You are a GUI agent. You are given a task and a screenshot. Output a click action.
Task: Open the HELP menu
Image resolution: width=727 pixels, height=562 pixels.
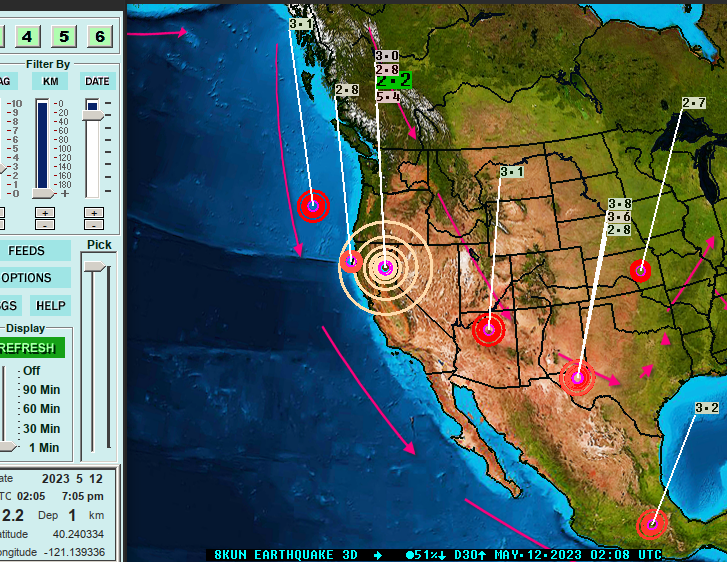[x=51, y=306]
